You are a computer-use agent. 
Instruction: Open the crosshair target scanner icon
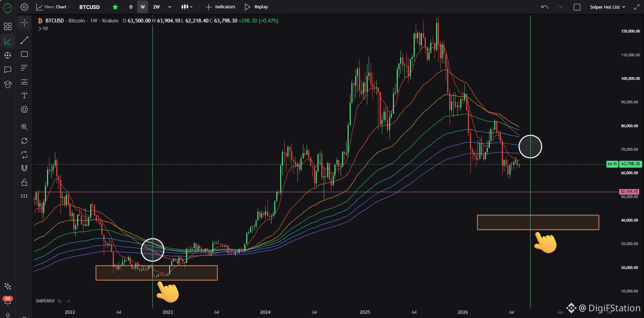point(8,55)
